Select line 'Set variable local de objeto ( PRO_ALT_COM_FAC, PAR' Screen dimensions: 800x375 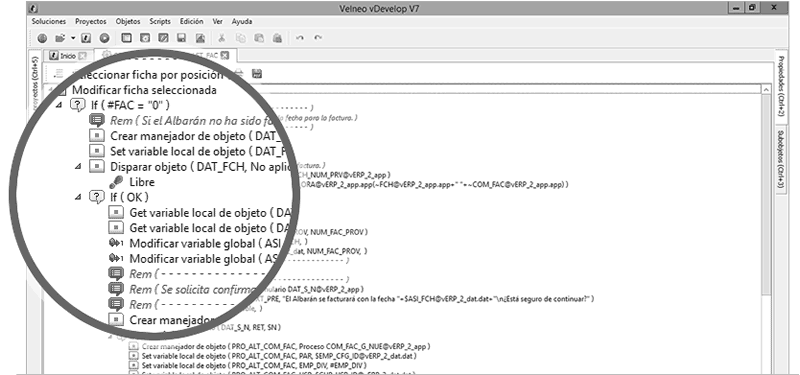pos(279,356)
